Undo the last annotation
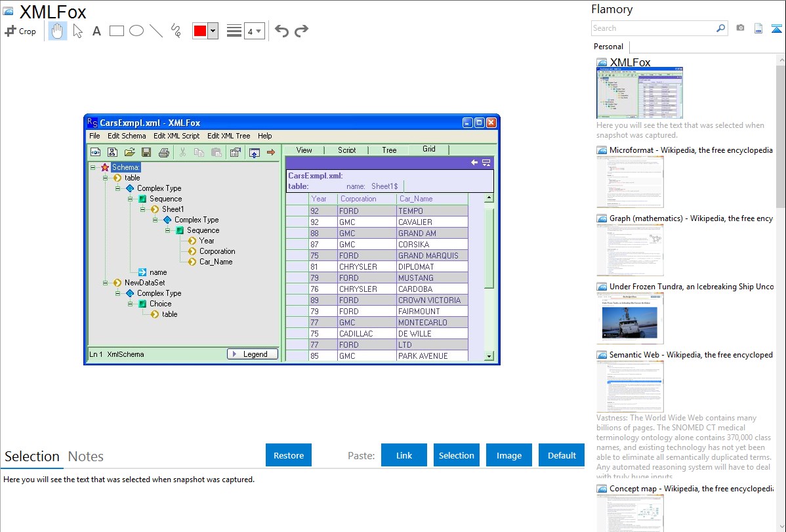This screenshot has width=786, height=532. 281,31
